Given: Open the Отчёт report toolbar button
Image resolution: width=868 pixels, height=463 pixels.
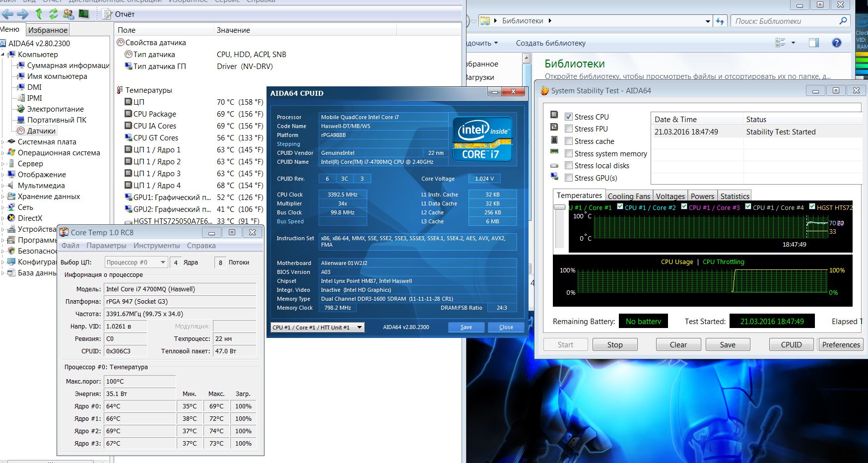Looking at the screenshot, I should [x=118, y=14].
